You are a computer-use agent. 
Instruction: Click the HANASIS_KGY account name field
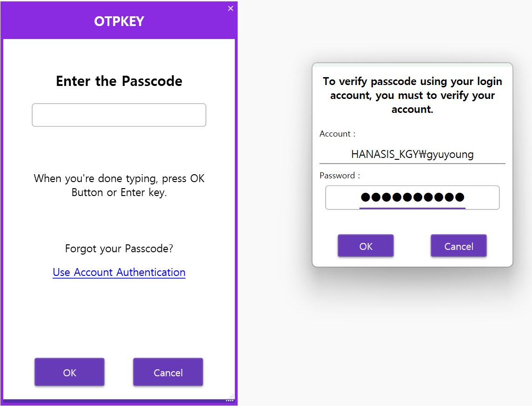(412, 154)
